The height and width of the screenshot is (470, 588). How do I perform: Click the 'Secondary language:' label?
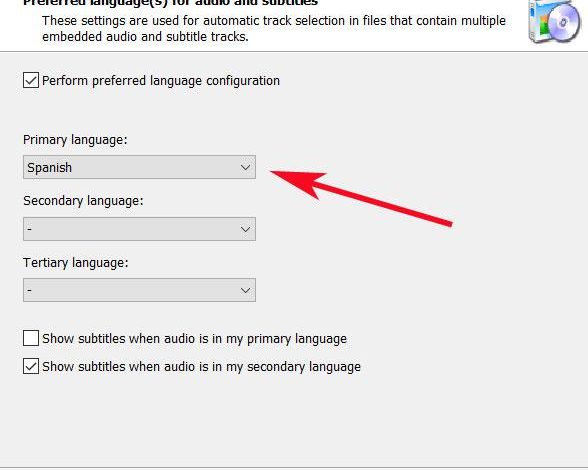[x=83, y=201]
